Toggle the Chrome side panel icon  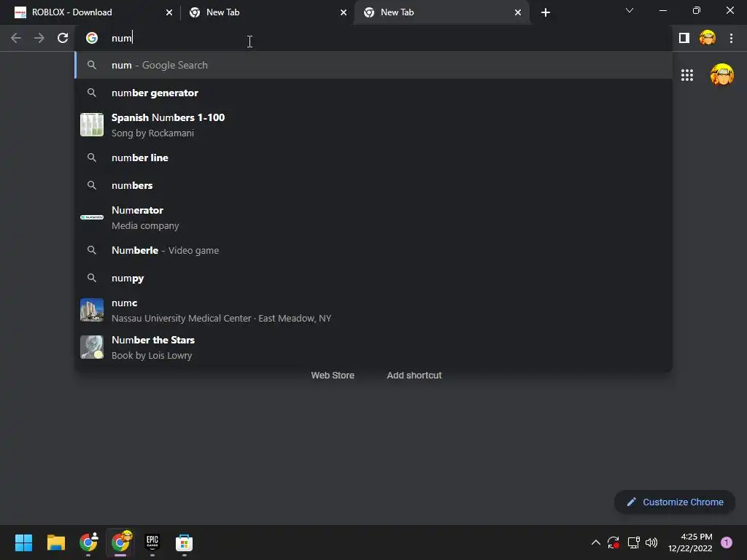684,38
